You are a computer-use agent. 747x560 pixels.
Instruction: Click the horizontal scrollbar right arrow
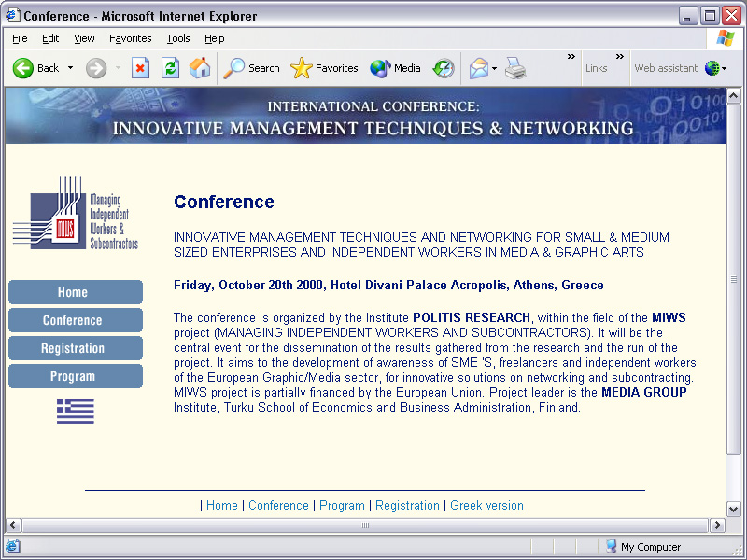(717, 525)
